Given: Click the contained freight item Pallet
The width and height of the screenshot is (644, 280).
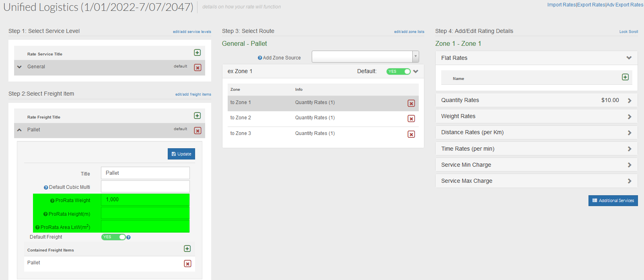Looking at the screenshot, I should click(x=34, y=263).
